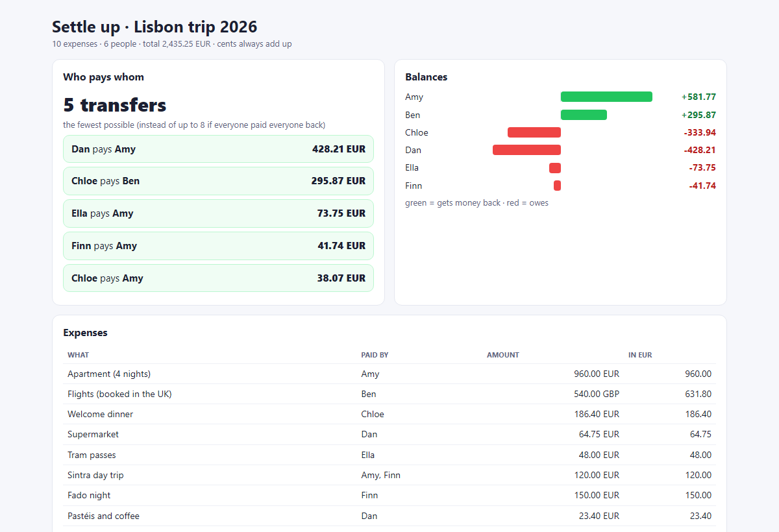This screenshot has height=532, width=779.
Task: Click the 631.80 converted EUR cell
Action: click(x=698, y=394)
